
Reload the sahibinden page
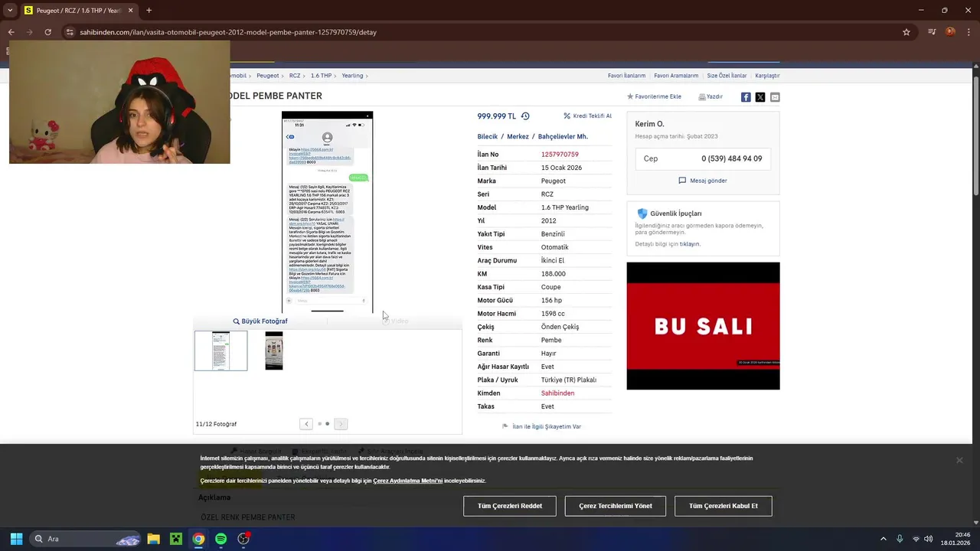pyautogui.click(x=47, y=32)
